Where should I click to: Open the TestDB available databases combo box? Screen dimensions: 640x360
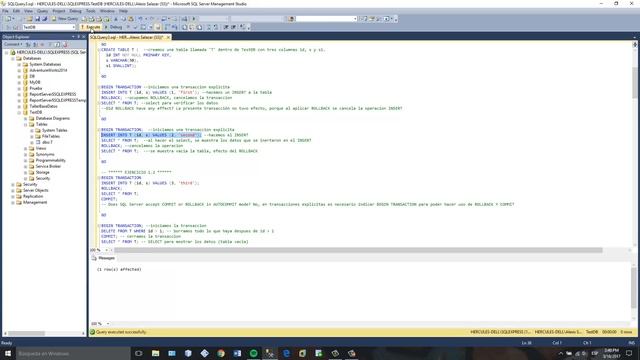tap(49, 27)
